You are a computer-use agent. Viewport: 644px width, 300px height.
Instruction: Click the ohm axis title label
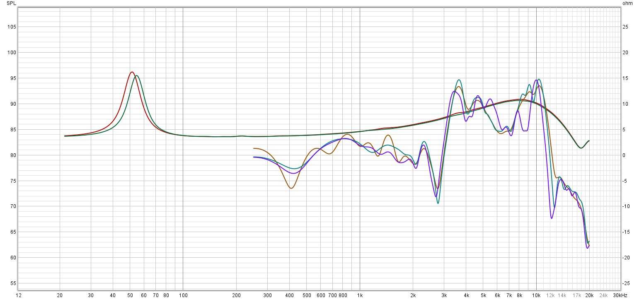click(x=628, y=3)
